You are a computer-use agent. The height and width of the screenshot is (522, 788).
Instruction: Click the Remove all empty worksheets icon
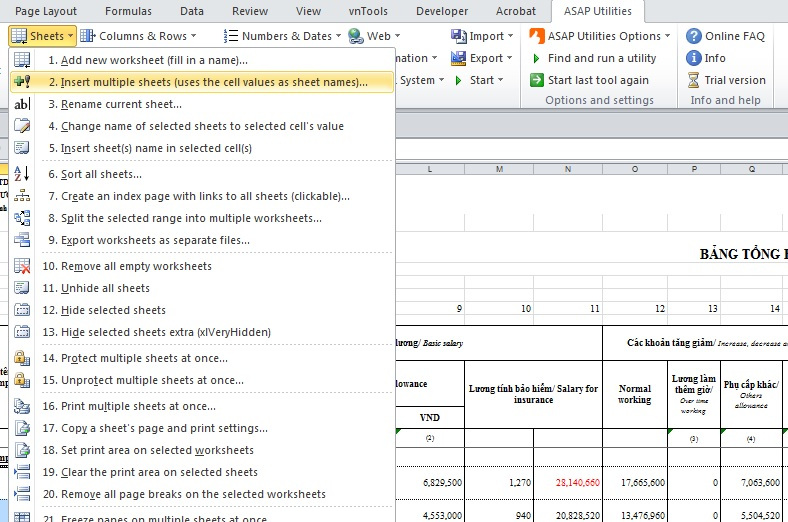[22, 266]
